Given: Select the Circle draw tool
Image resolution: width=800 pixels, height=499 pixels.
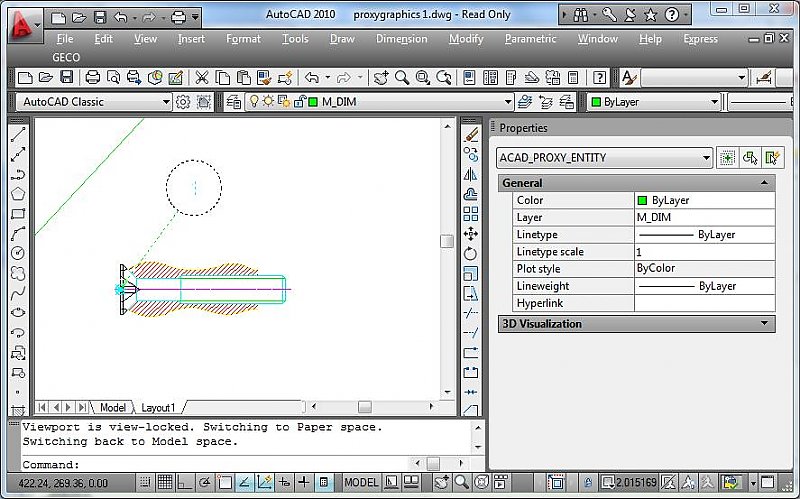Looking at the screenshot, I should pos(18,254).
